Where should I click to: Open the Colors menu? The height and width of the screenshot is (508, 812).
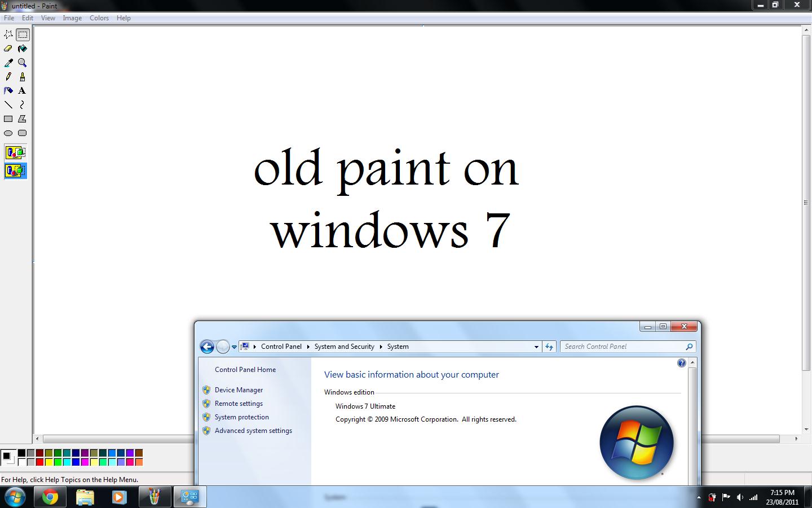99,18
